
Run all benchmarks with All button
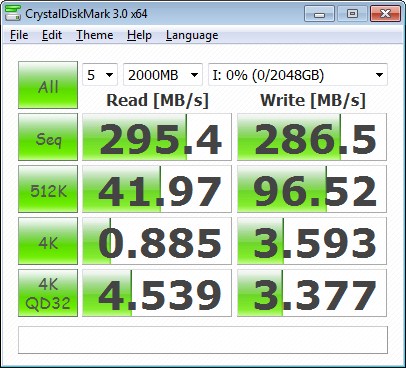click(x=48, y=85)
